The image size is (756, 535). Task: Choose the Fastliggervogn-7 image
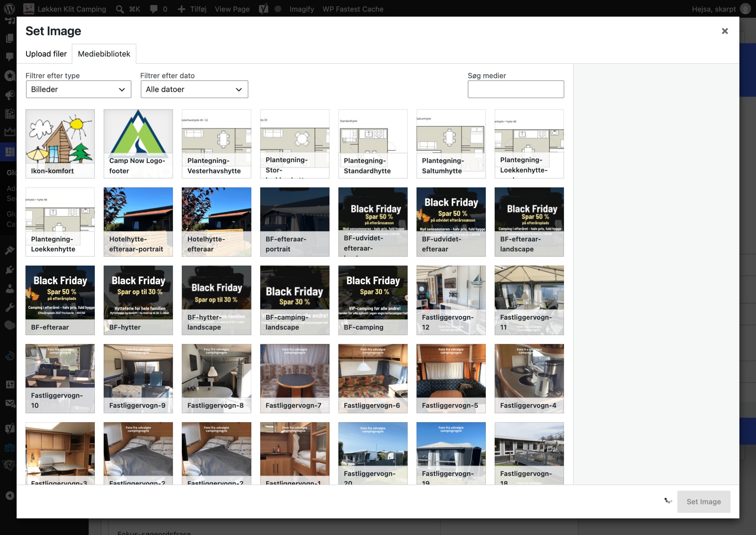tap(294, 378)
